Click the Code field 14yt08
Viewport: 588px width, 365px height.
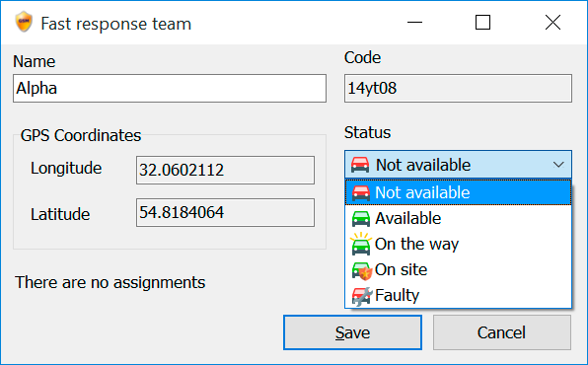(x=458, y=88)
